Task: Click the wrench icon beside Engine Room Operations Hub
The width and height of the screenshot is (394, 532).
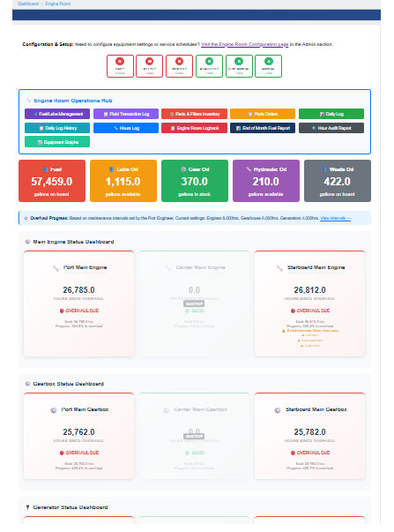Action: click(x=28, y=101)
